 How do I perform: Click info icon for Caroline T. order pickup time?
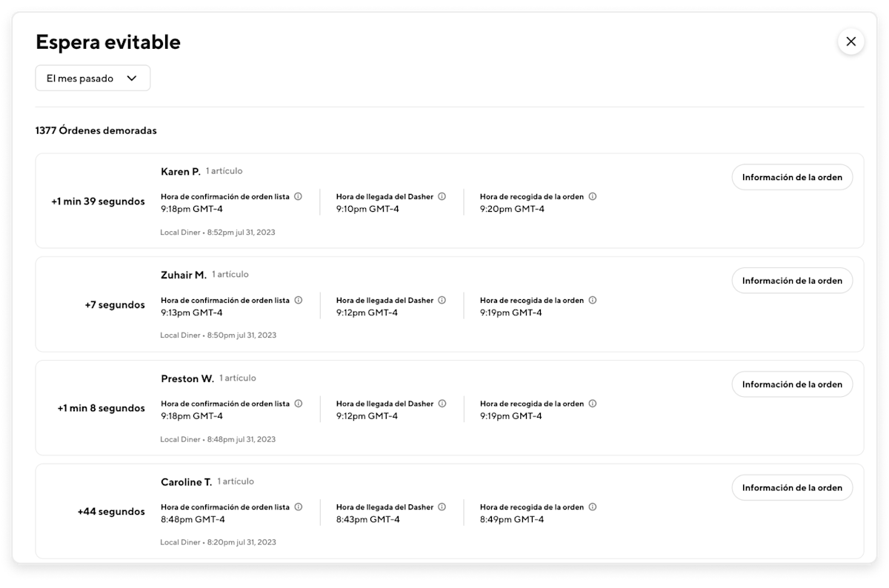(593, 507)
